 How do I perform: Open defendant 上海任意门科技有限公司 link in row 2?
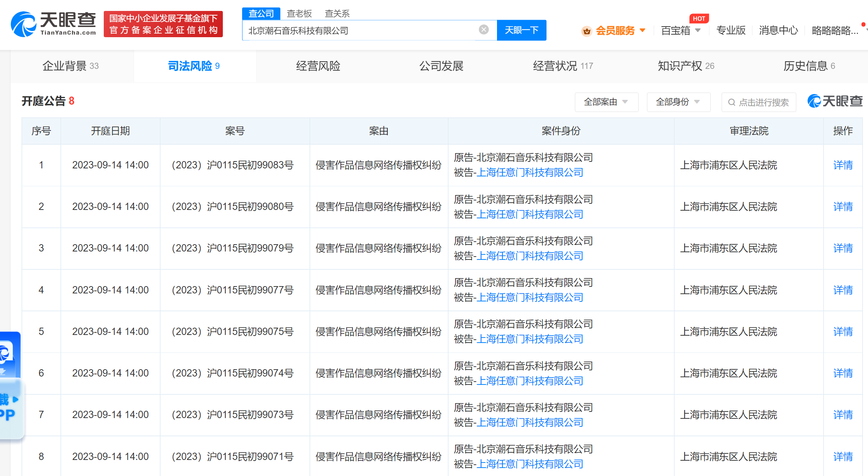530,214
